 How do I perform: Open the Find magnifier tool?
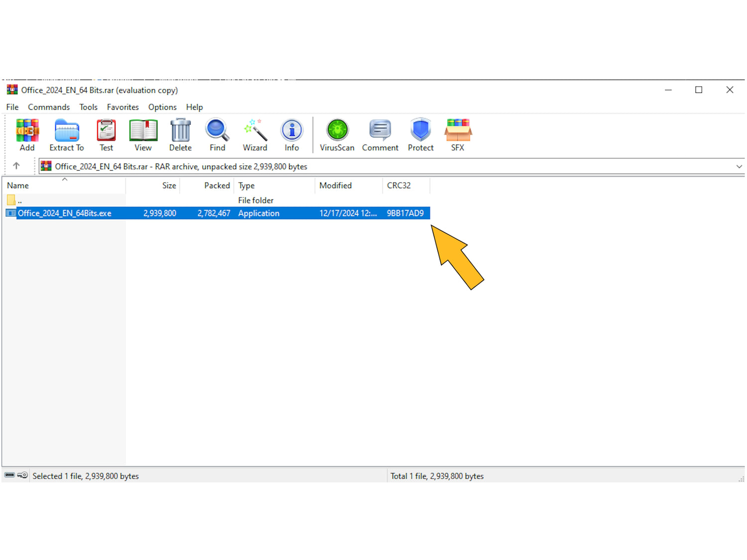point(217,135)
